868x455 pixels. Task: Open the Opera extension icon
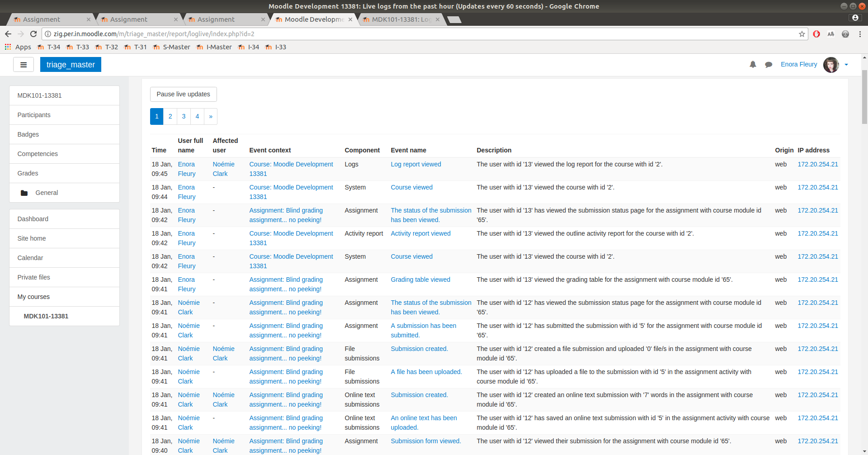pyautogui.click(x=816, y=34)
